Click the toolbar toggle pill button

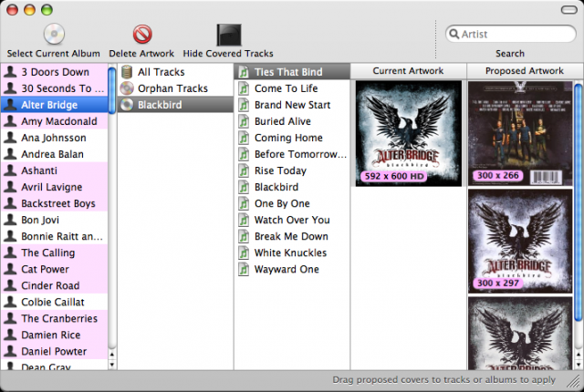pos(569,10)
